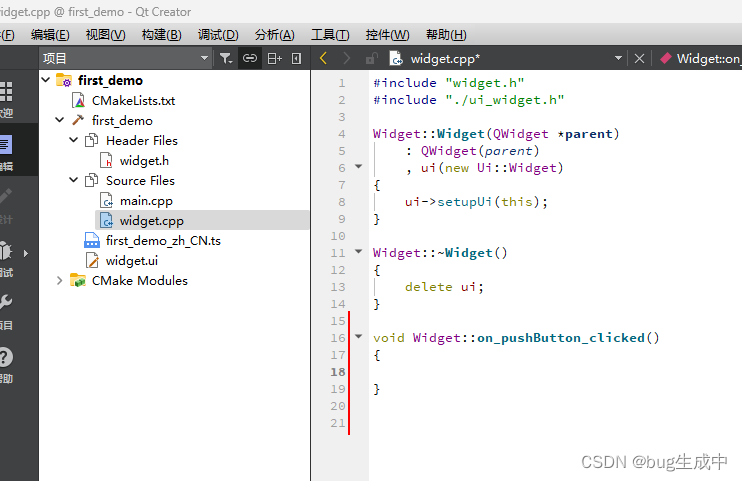The image size is (742, 481).
Task: Click the "widget.h" include string
Action: [x=485, y=83]
